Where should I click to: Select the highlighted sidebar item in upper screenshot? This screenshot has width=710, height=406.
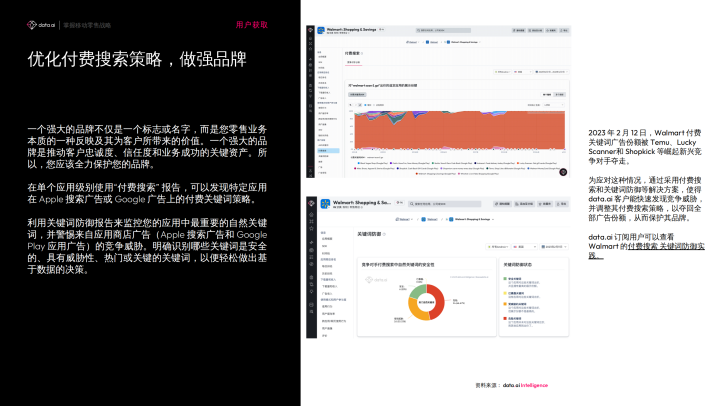point(328,150)
